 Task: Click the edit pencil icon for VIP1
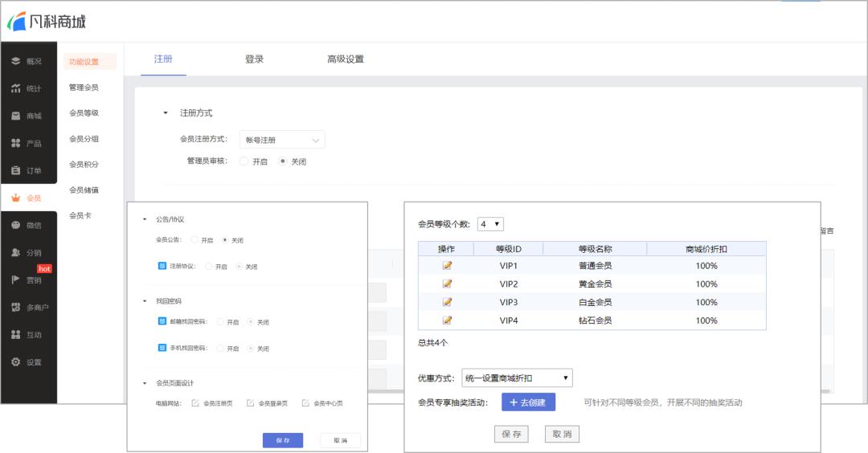click(447, 266)
